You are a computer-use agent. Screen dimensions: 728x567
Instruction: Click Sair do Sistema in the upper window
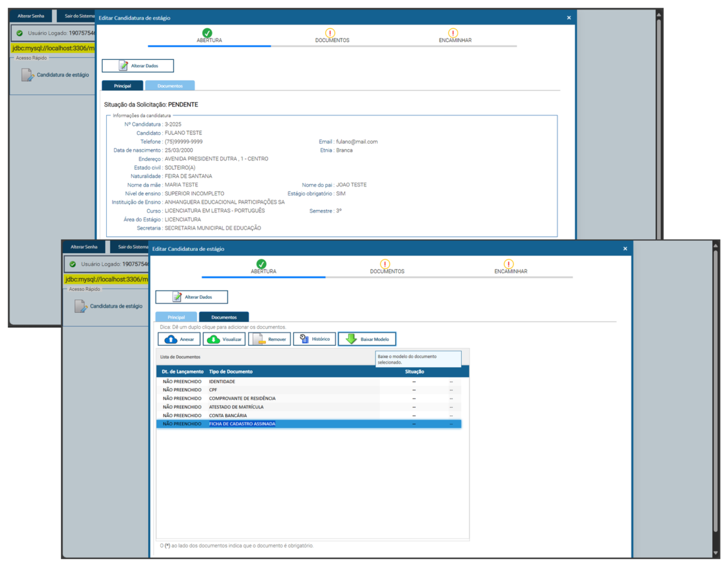[x=79, y=16]
